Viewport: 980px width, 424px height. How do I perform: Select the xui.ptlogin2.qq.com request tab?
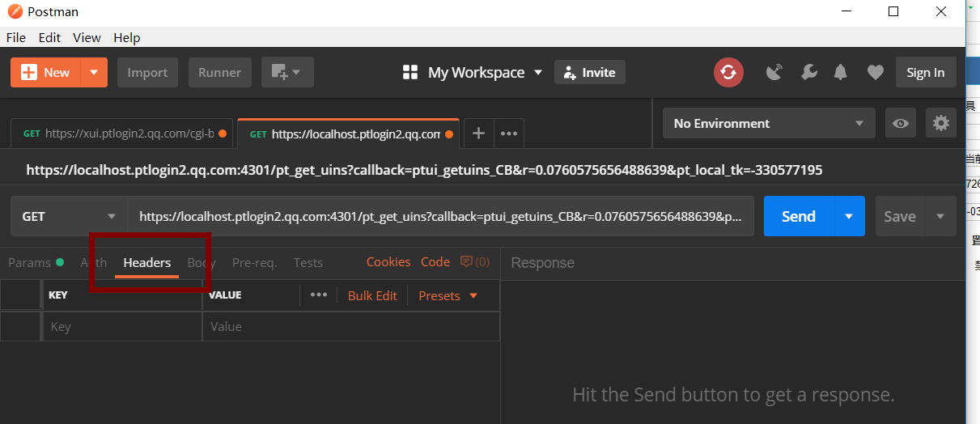[x=123, y=134]
